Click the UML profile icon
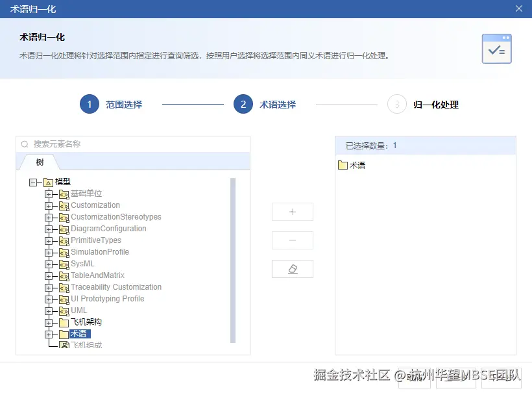The height and width of the screenshot is (393, 532). (64, 311)
